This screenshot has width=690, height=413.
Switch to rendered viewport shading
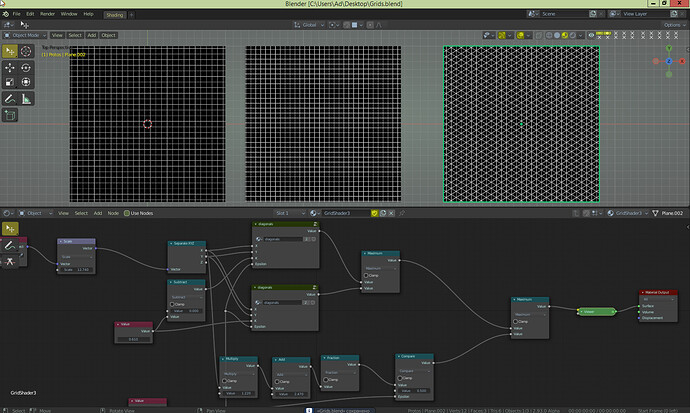[573, 35]
